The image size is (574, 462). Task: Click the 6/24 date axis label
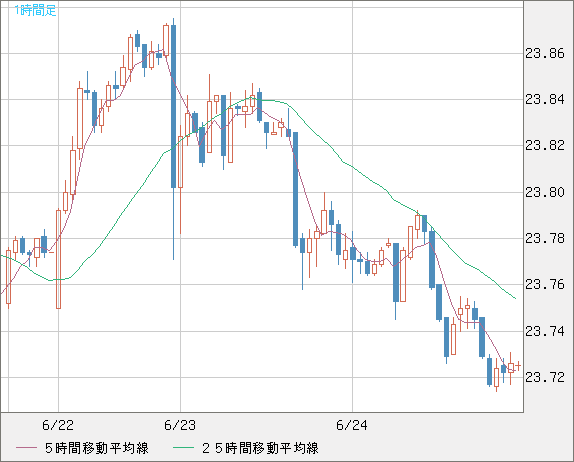(352, 425)
